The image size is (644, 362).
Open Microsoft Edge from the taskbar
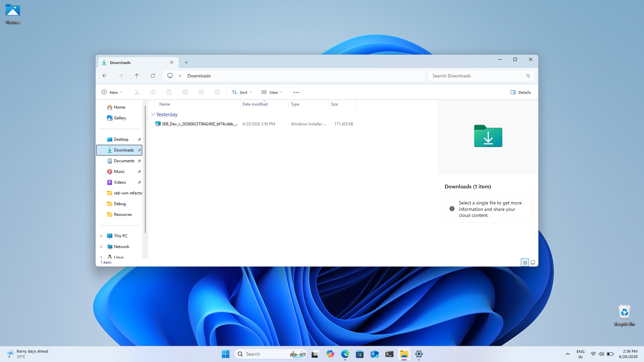pyautogui.click(x=345, y=354)
